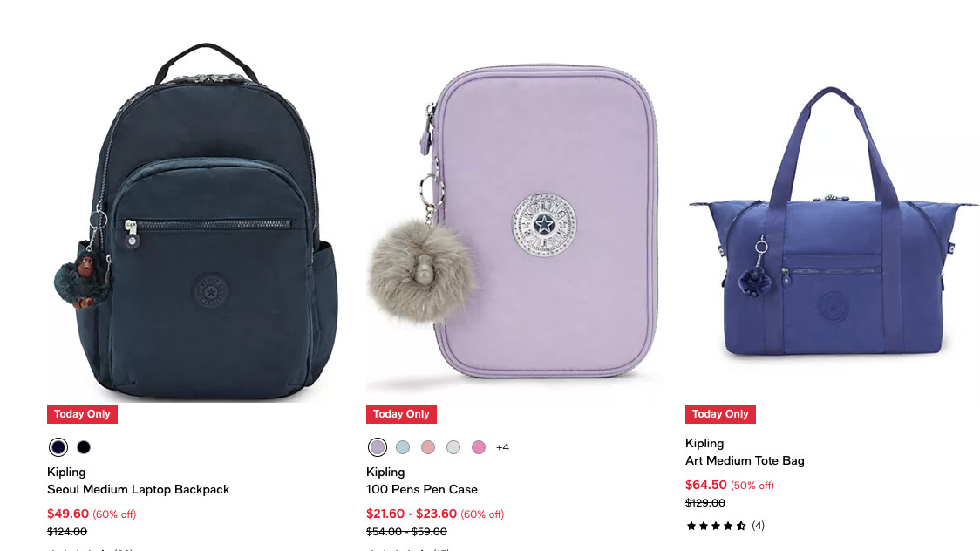Choose the light blue pen case swatch
This screenshot has height=551, width=980.
[403, 447]
